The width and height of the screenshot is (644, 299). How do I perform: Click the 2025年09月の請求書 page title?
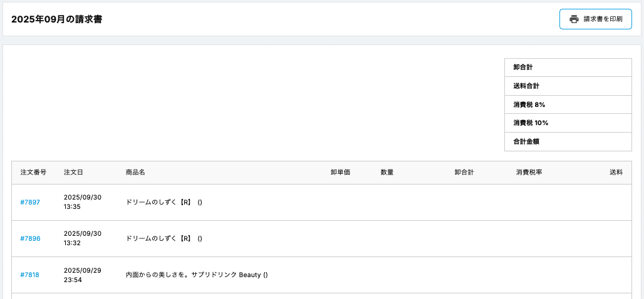(x=57, y=19)
